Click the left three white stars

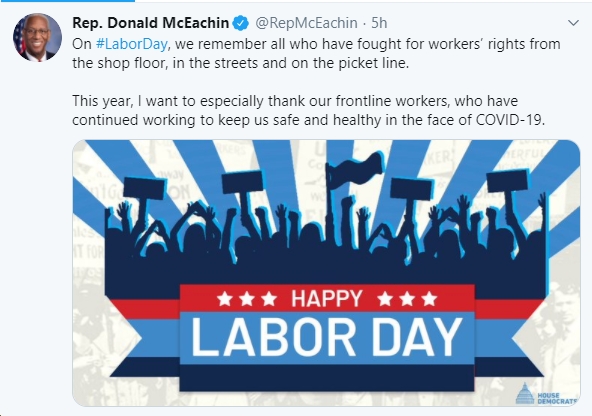(247, 299)
